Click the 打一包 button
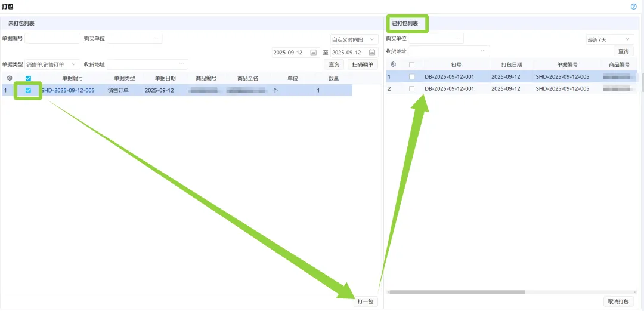 (x=365, y=301)
